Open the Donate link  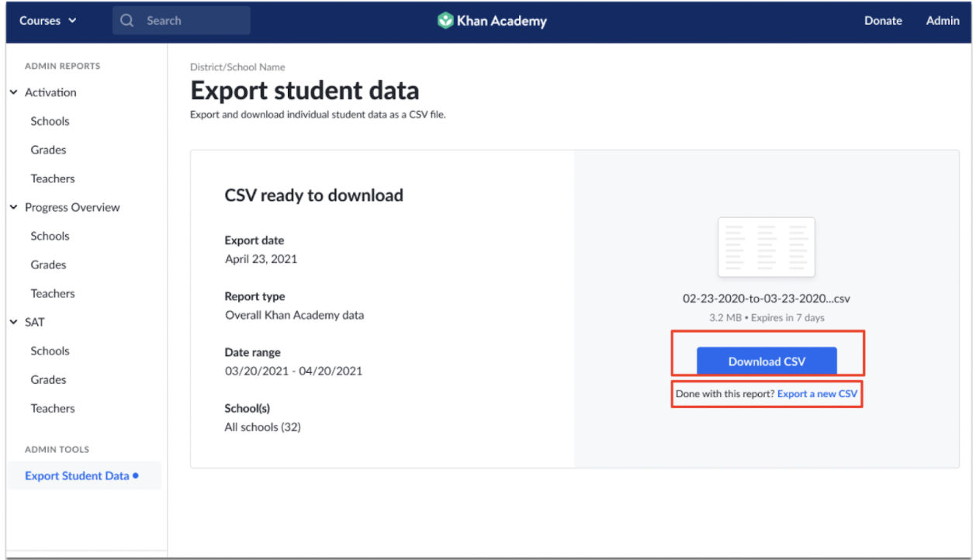coord(883,21)
